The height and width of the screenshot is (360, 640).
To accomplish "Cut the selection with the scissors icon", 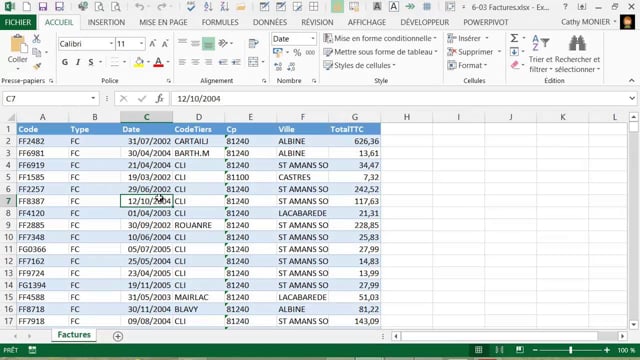I will pyautogui.click(x=36, y=39).
